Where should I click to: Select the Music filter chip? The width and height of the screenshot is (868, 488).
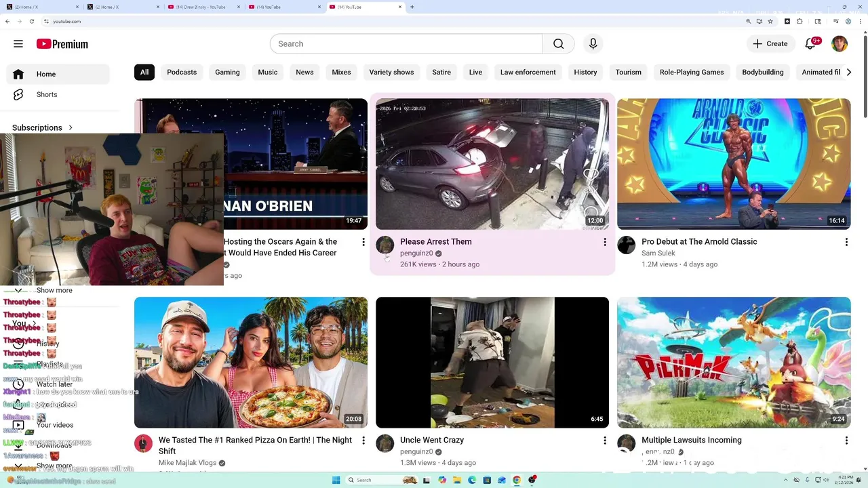(x=268, y=72)
